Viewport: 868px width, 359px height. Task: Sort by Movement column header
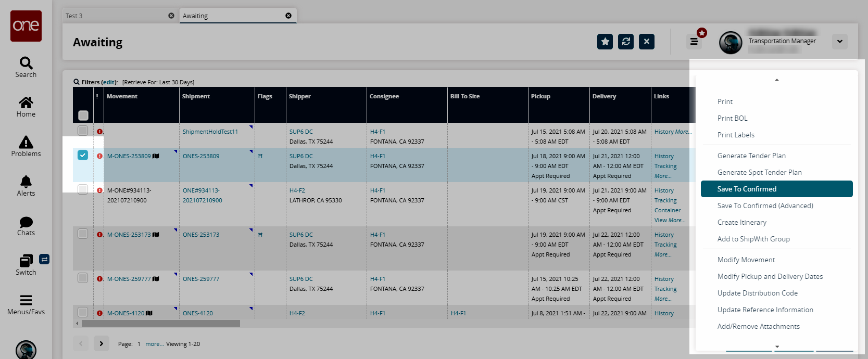tap(122, 96)
